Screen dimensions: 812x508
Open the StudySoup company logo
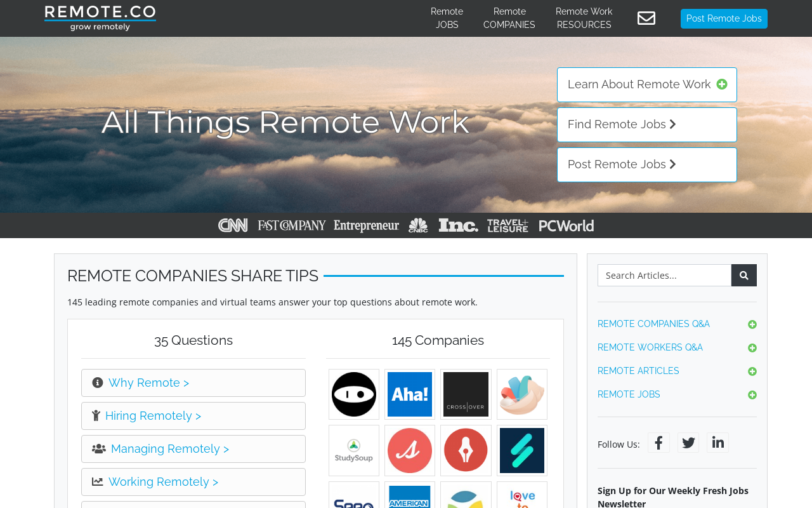pyautogui.click(x=354, y=450)
